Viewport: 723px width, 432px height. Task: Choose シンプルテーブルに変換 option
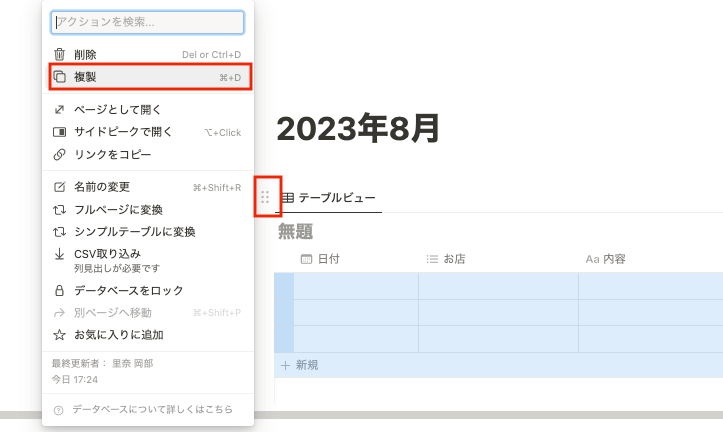coord(134,232)
